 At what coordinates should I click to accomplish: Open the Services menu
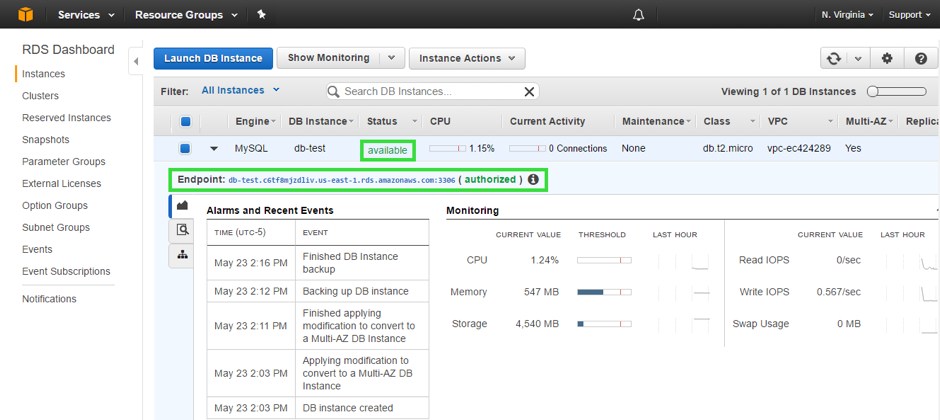[x=85, y=15]
